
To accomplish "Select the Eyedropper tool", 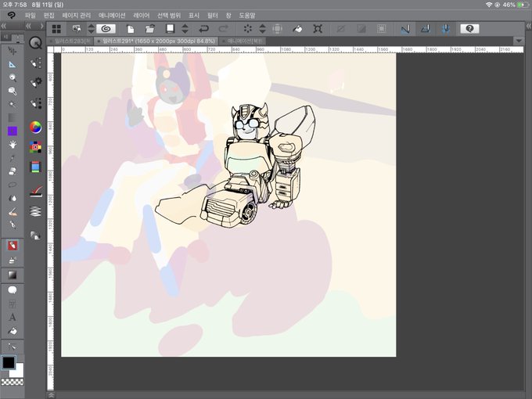I will point(13,158).
